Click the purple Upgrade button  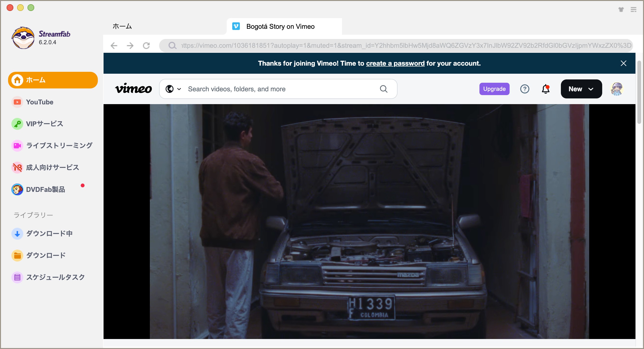click(494, 89)
